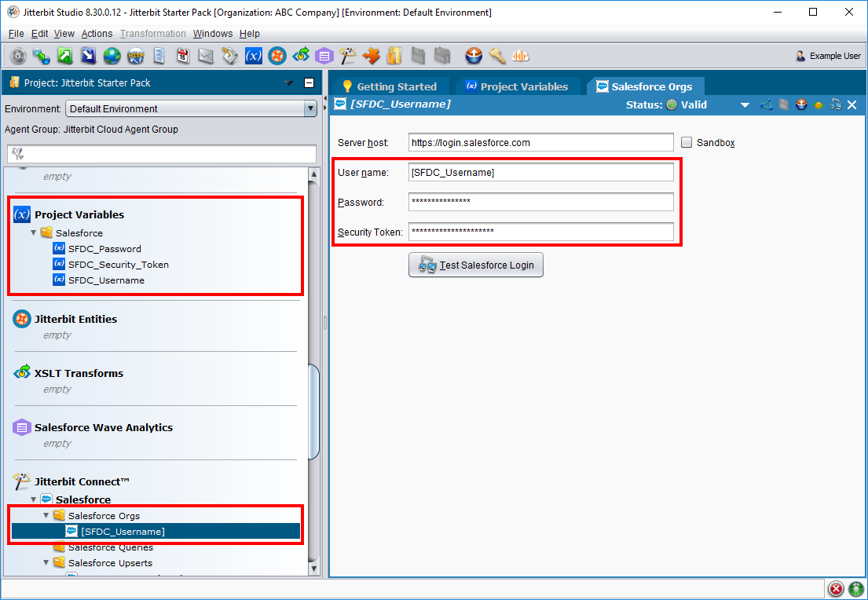
Task: Click the HTTP endpoint toolbar icon
Action: 135,56
